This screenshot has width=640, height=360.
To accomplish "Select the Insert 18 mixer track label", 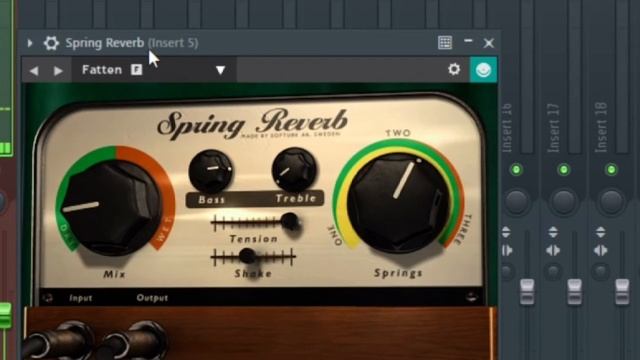I will coord(601,128).
